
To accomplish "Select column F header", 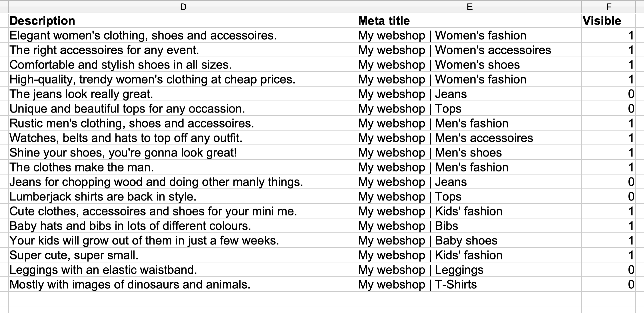I will (609, 7).
